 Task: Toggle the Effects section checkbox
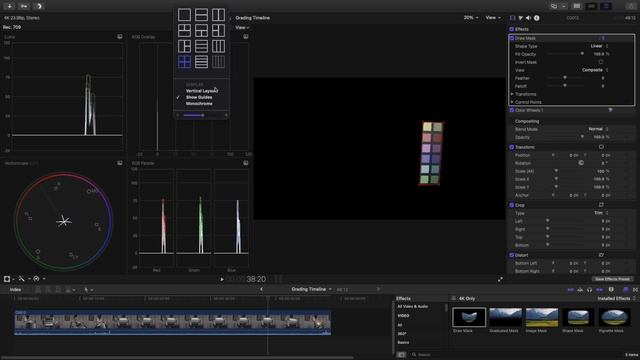click(x=511, y=29)
